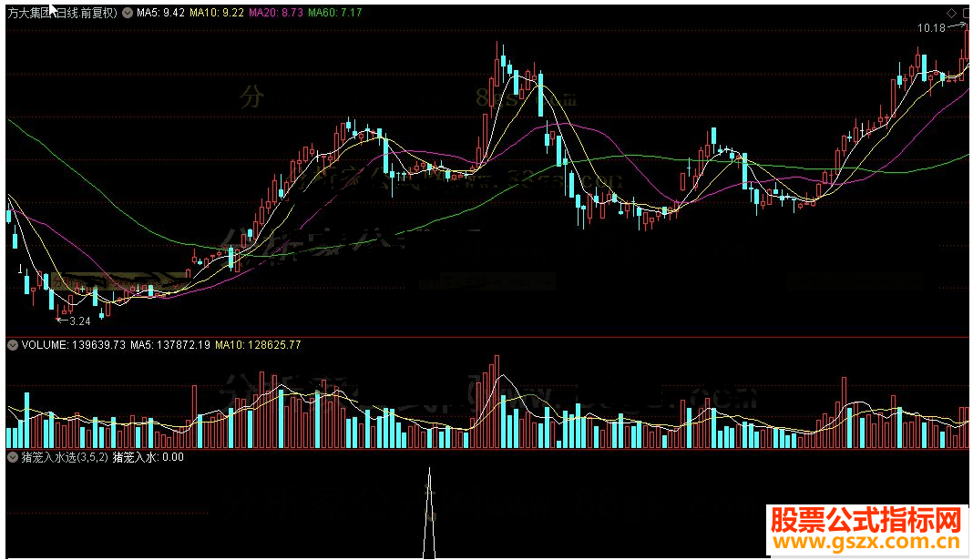
Task: Click the signal spike in 猪笼入水 panel
Action: coord(429,514)
